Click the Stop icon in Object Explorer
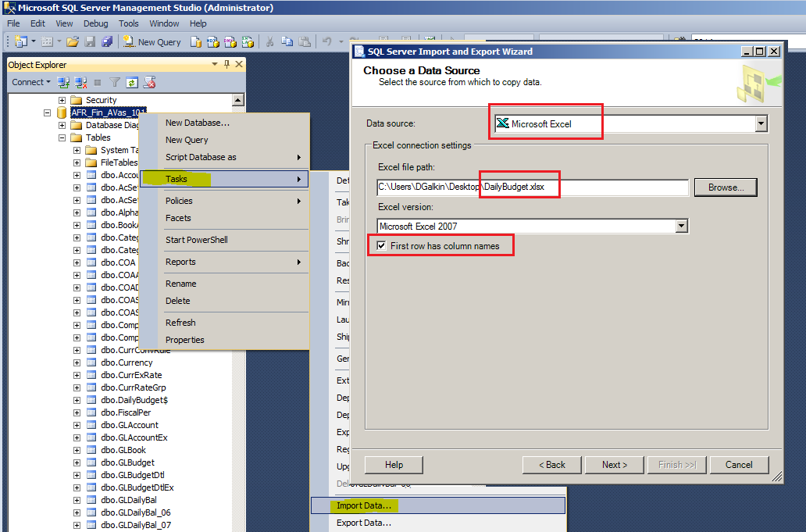 pos(98,82)
